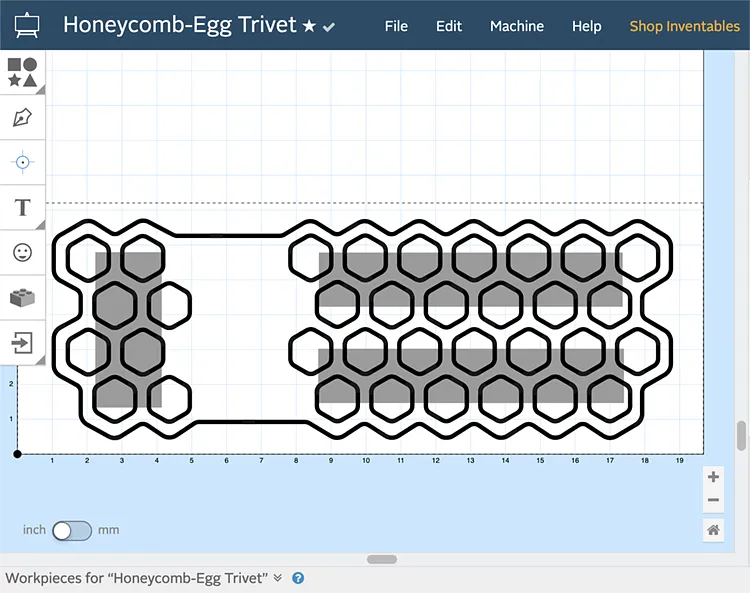This screenshot has width=750, height=593.
Task: Click the Honeycomb-Egg Trivet project title
Action: [180, 25]
